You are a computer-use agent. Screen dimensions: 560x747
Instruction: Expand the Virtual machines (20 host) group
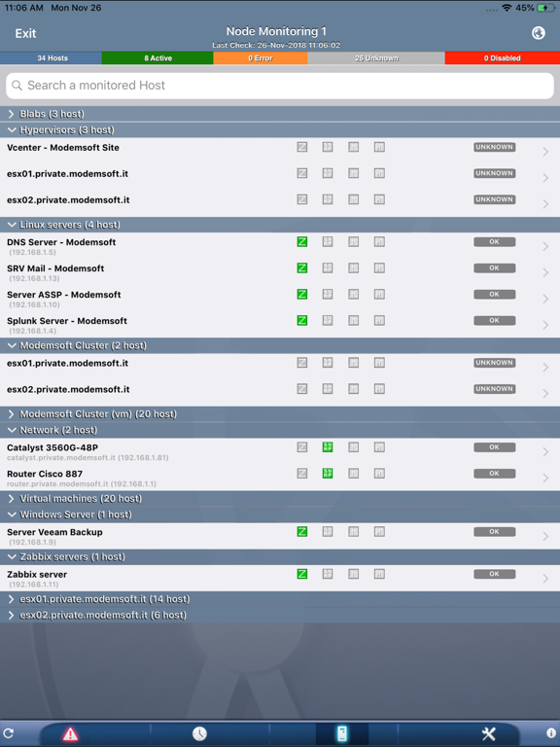pos(280,499)
